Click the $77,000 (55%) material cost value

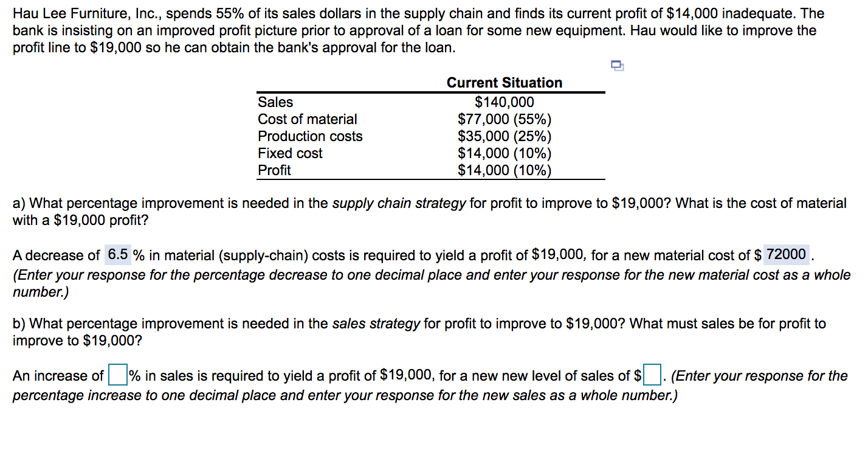[x=505, y=119]
